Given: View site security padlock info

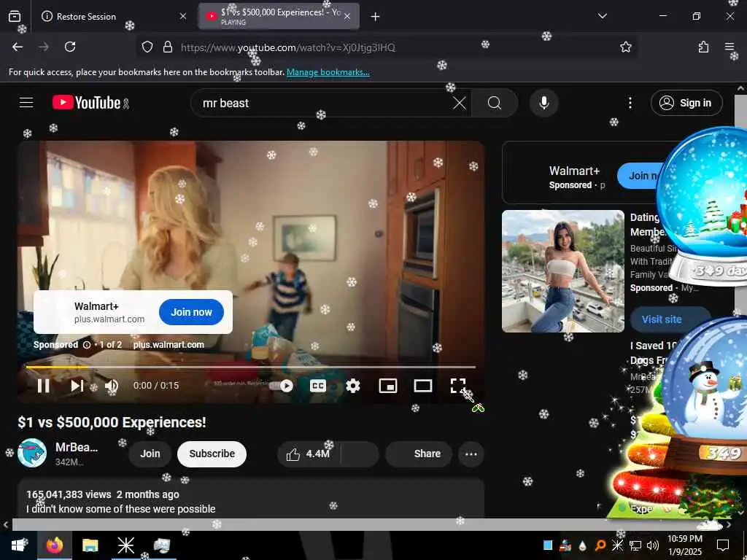Looking at the screenshot, I should pos(167,47).
